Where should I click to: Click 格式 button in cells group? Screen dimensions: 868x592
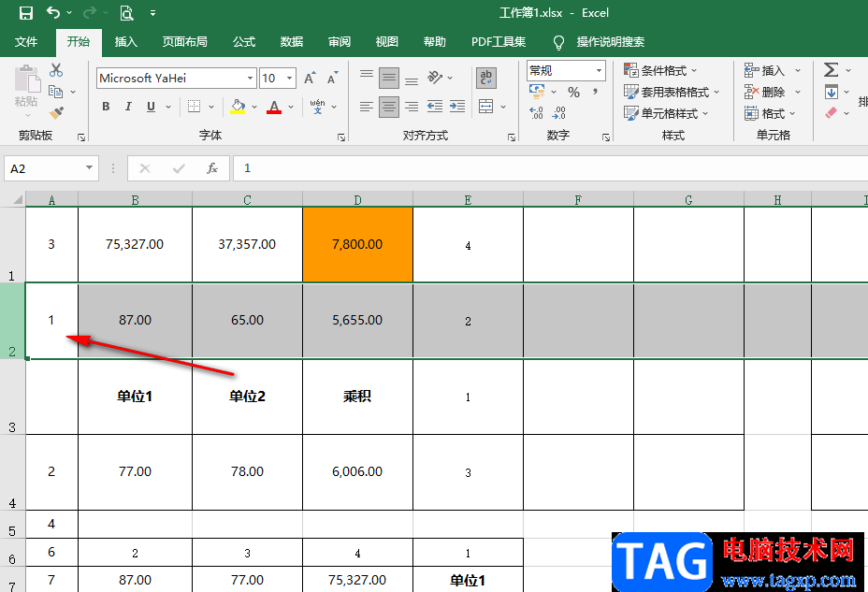770,113
